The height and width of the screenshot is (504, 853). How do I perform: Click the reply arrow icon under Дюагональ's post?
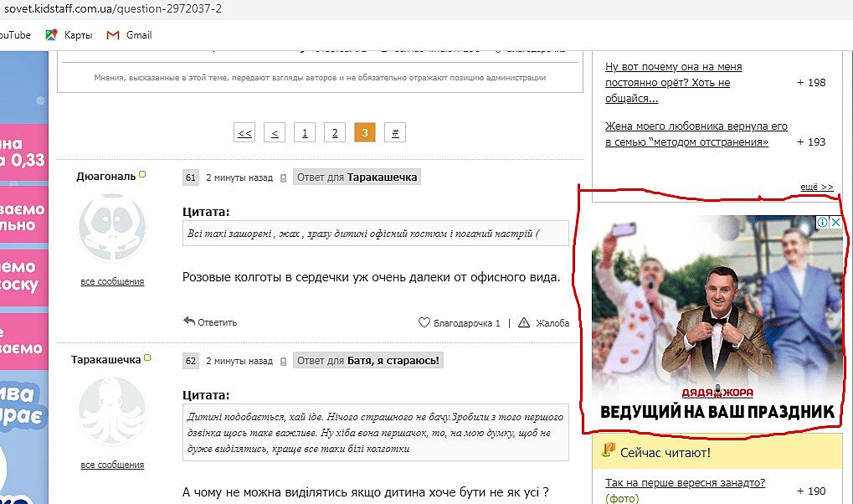[x=189, y=321]
